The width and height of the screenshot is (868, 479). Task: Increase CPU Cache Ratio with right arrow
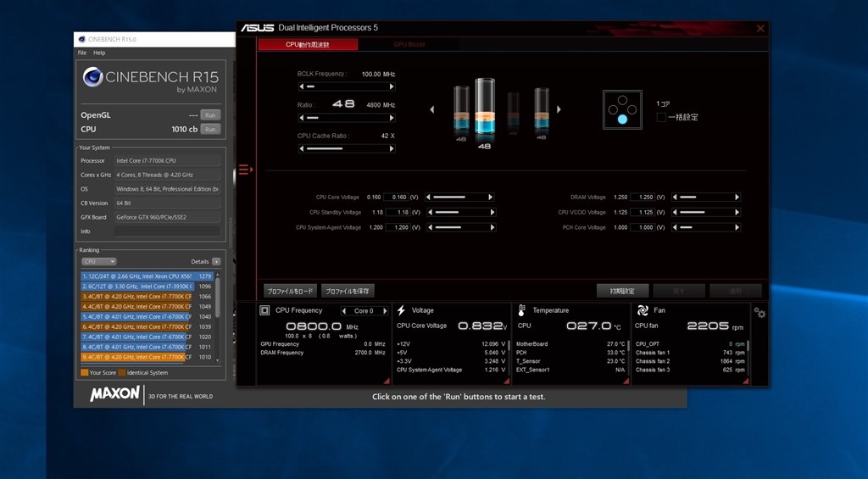point(392,148)
